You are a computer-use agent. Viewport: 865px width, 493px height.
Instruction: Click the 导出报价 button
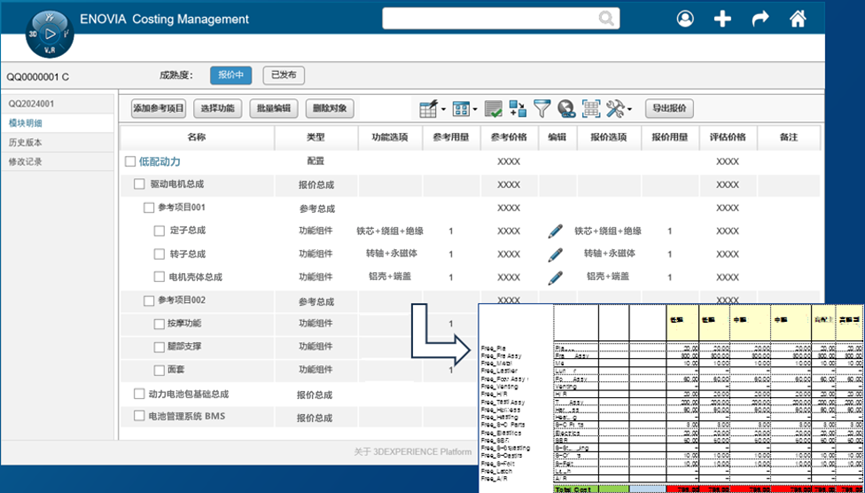point(670,108)
